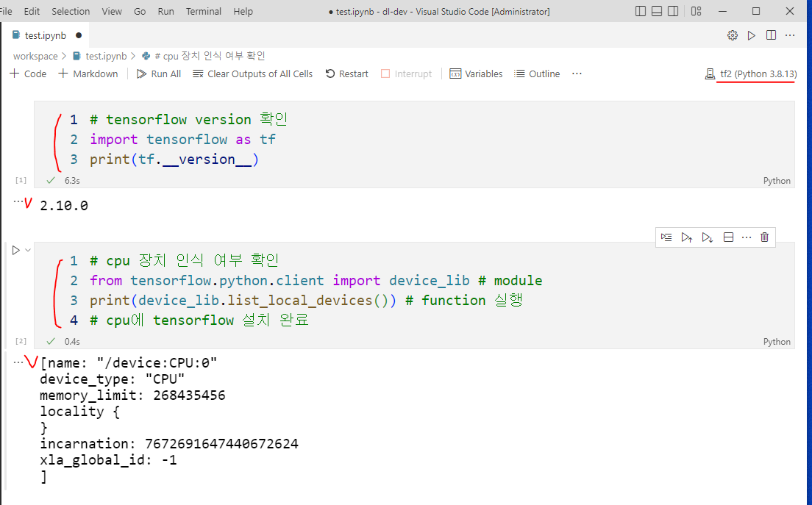Toggle the primary side bar layout icon
Image resolution: width=812 pixels, height=505 pixels.
tap(641, 11)
